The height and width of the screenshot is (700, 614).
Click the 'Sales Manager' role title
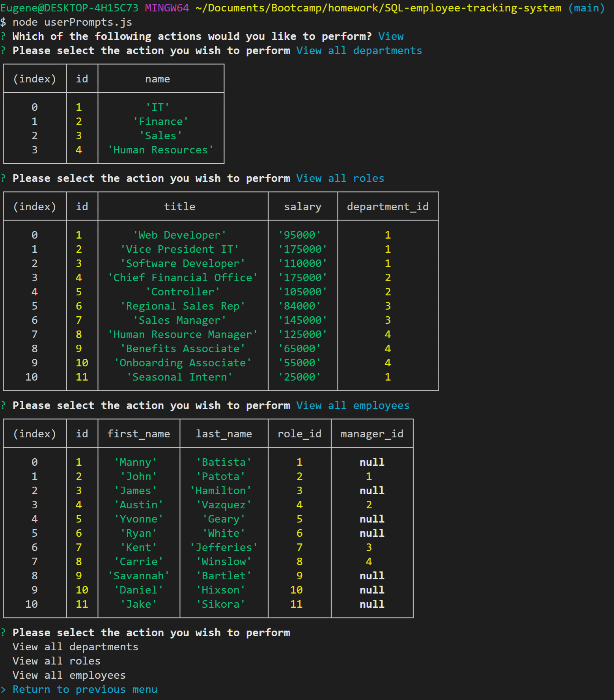tap(179, 320)
